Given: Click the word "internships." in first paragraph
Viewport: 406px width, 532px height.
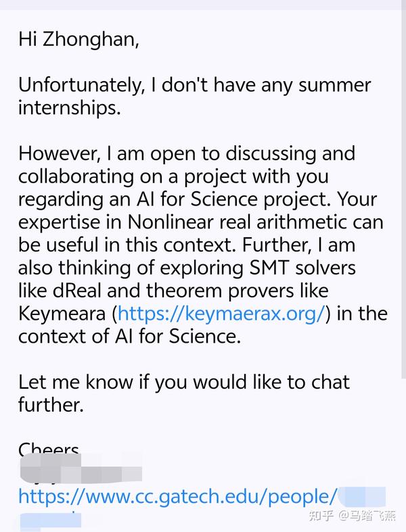Looking at the screenshot, I should pyautogui.click(x=70, y=108).
